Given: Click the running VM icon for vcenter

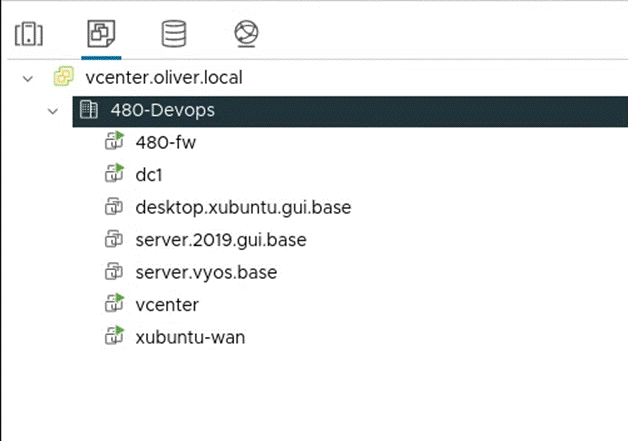Looking at the screenshot, I should tap(115, 303).
